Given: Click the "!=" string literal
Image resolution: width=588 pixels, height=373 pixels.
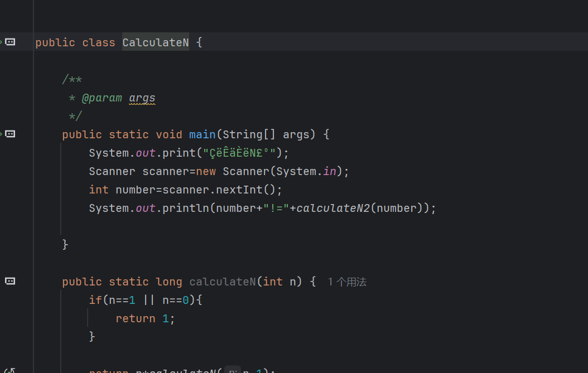Looking at the screenshot, I should [276, 208].
